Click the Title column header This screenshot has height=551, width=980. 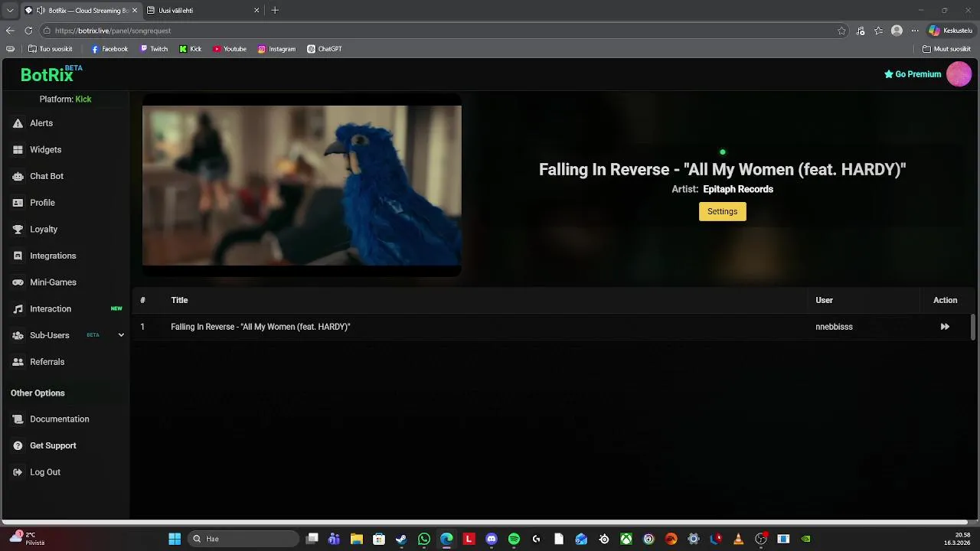click(x=179, y=300)
